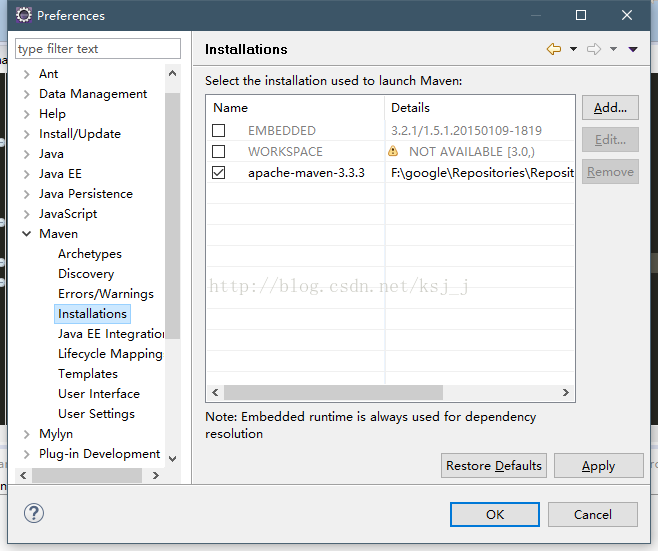This screenshot has width=658, height=551.
Task: Click the tree horizontal scroll right arrow
Action: 156,475
